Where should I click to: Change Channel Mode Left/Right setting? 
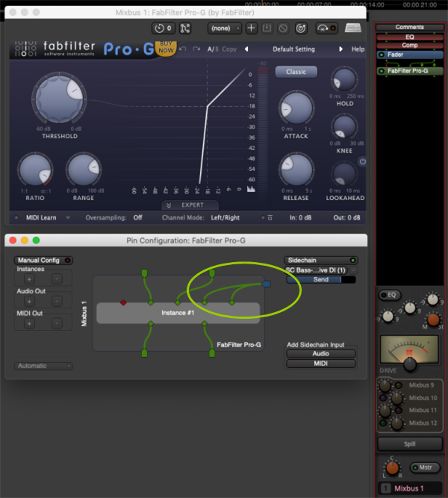pyautogui.click(x=225, y=218)
